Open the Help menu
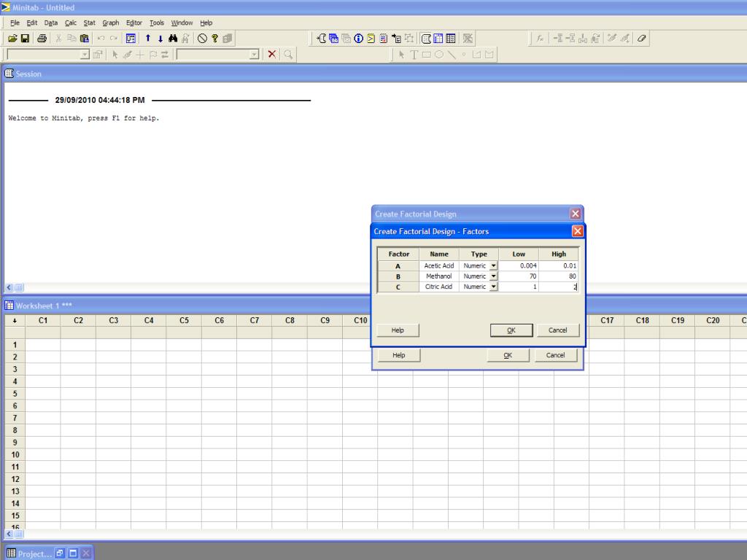747x560 pixels. pyautogui.click(x=206, y=23)
